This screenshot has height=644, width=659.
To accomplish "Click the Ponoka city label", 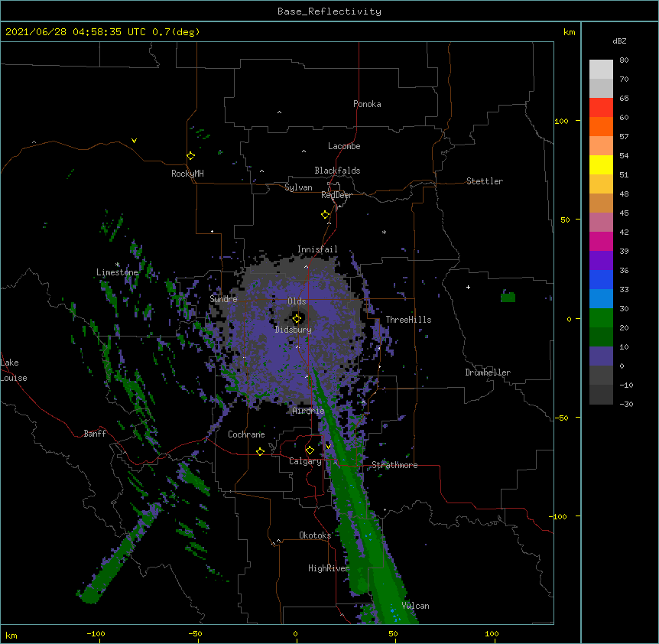I will coord(367,104).
